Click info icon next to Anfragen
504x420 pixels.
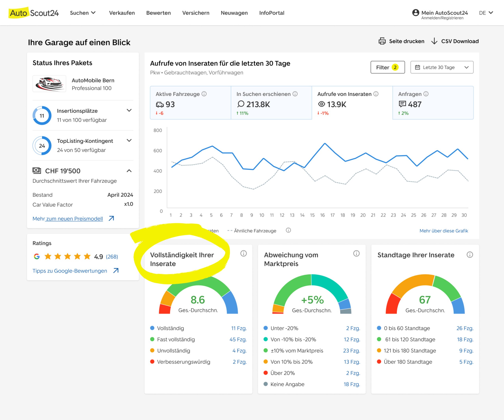coord(426,94)
